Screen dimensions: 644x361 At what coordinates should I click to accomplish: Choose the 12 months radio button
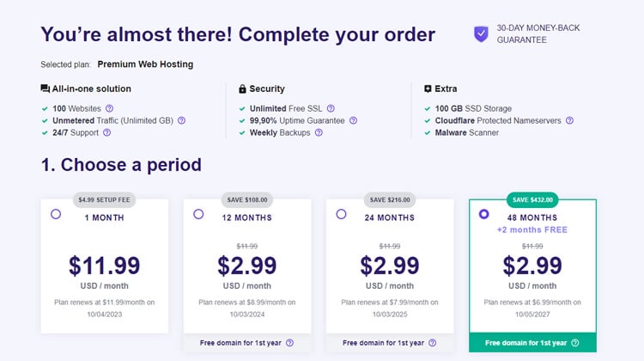tap(198, 214)
